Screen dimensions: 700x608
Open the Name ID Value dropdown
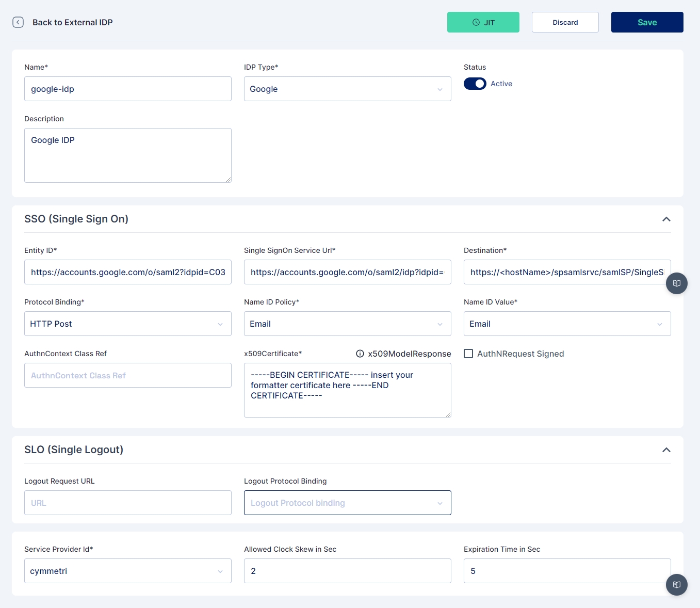(x=567, y=324)
